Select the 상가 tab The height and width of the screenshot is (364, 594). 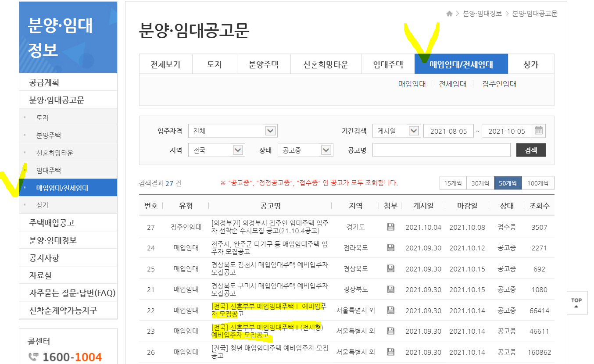(x=531, y=64)
